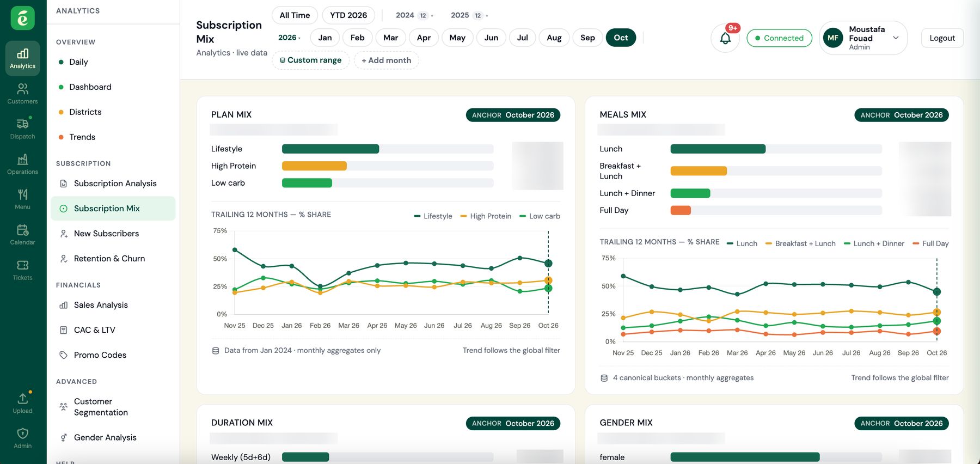Open Subscription Analysis page
Image resolution: width=980 pixels, height=464 pixels.
(x=113, y=184)
